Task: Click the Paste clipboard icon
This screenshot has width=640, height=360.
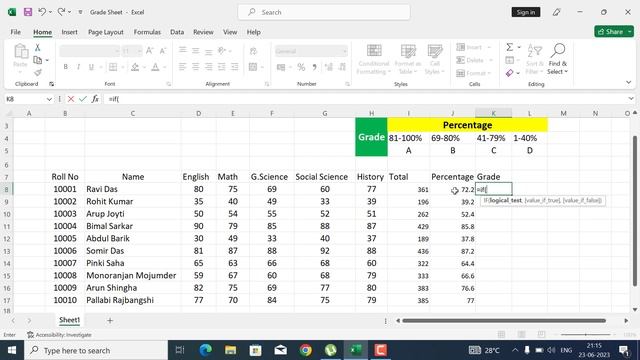Action: point(20,52)
